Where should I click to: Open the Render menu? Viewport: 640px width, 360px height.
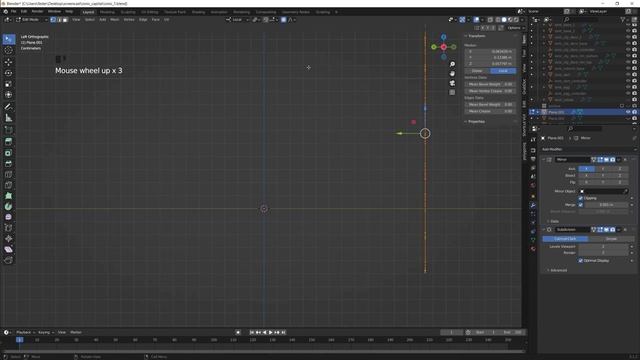tap(37, 11)
